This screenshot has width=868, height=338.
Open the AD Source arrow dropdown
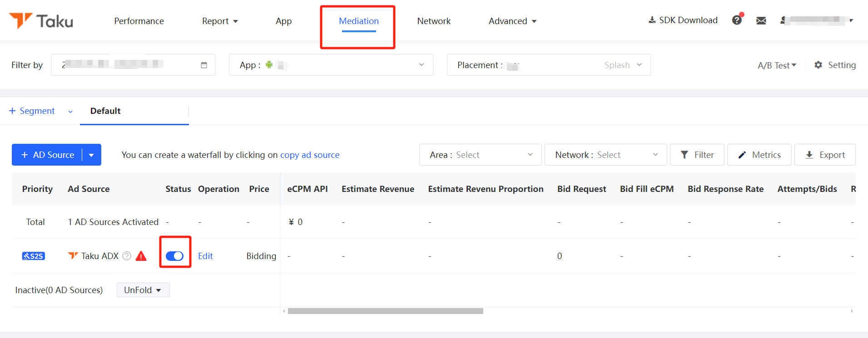[91, 155]
